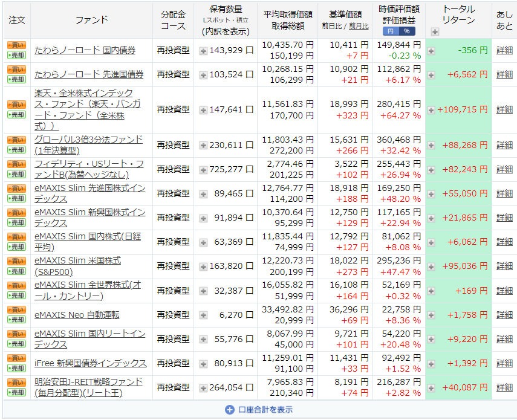The width and height of the screenshot is (517, 420).
Task: Click 買い for eMAXIS Slim 先進国株式
Action: click(x=16, y=189)
